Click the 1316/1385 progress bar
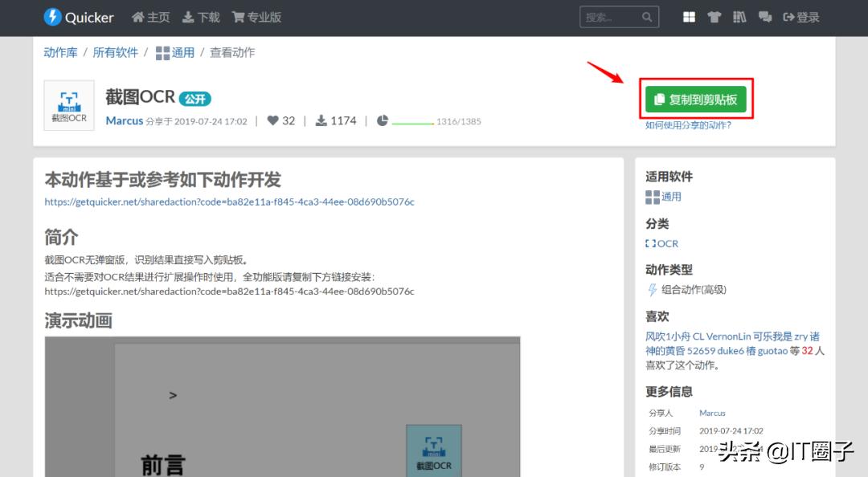This screenshot has height=477, width=868. coord(417,120)
